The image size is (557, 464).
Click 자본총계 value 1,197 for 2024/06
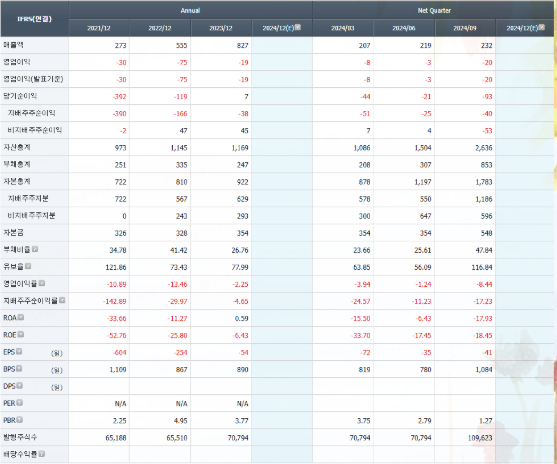(x=423, y=182)
